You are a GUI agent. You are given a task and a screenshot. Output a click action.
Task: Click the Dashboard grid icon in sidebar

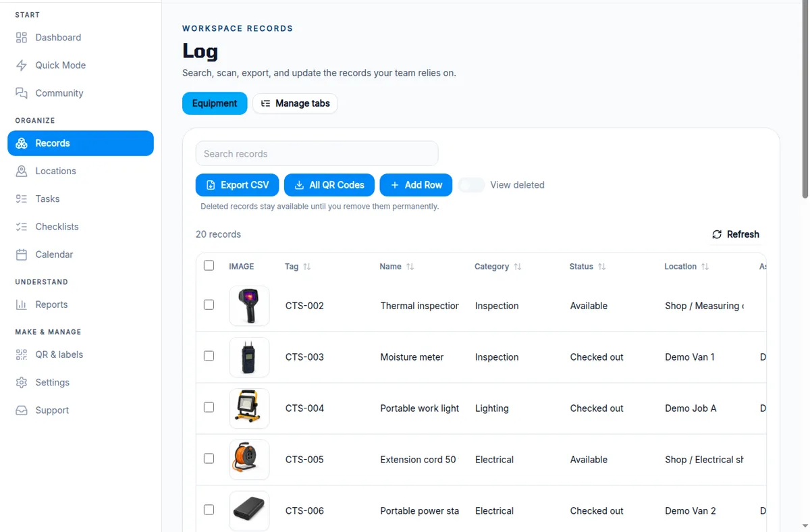[x=22, y=38]
